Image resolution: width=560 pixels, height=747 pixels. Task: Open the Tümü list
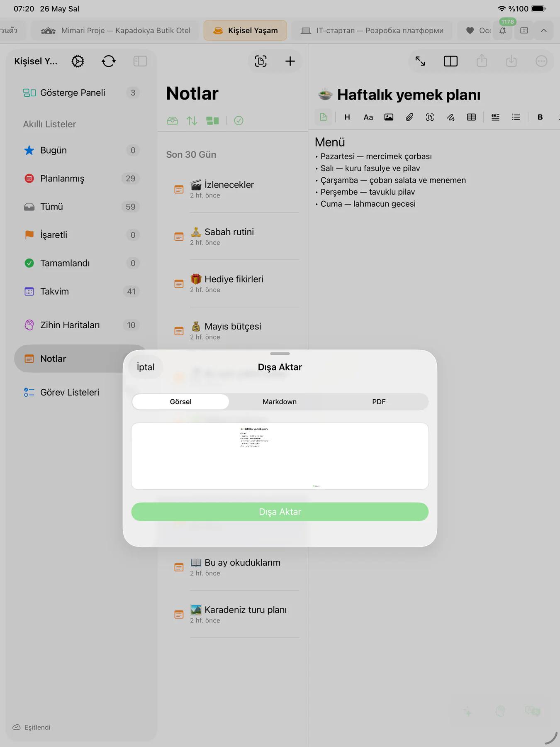81,207
